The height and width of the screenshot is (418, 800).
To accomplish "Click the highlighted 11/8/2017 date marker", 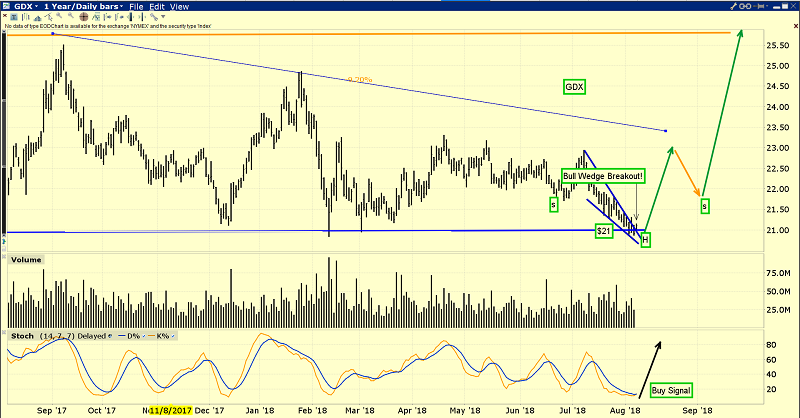I will click(x=171, y=410).
